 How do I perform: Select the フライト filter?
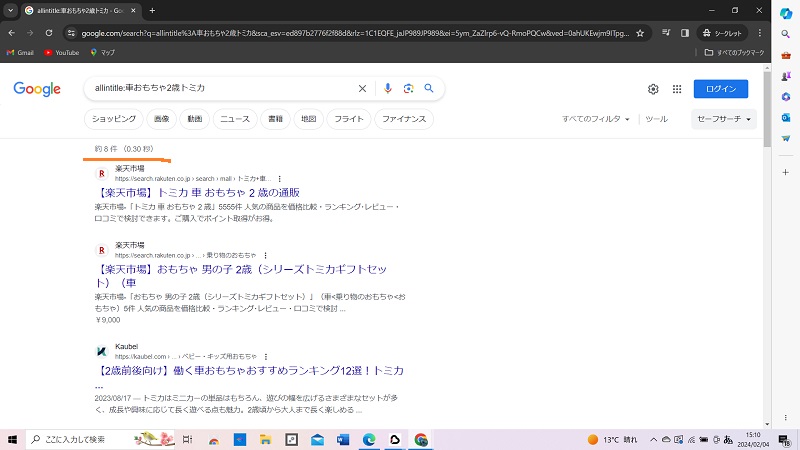[349, 119]
